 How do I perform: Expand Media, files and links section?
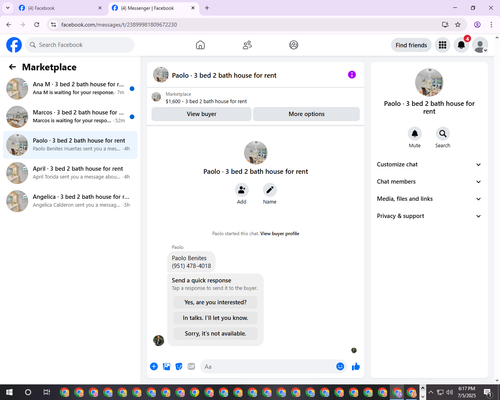429,199
